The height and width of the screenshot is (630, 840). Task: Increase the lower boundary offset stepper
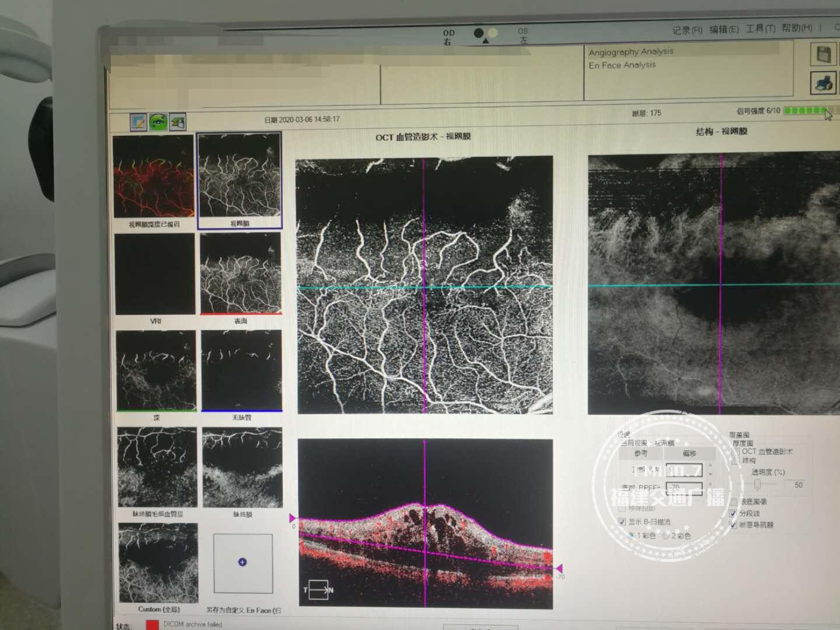pos(710,484)
